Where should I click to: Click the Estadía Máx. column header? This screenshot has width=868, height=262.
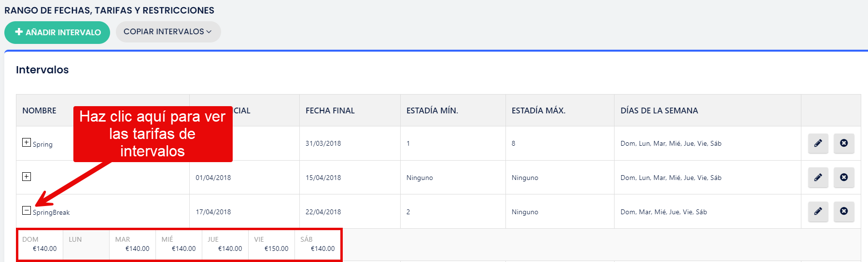coord(538,110)
